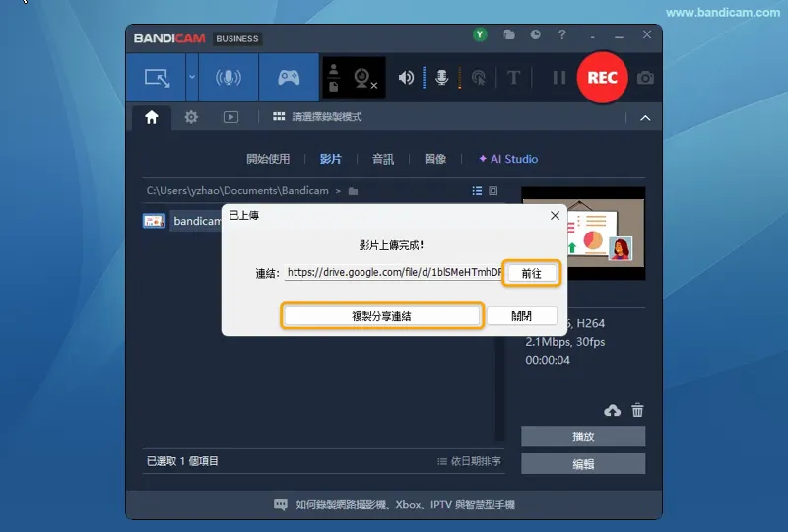The width and height of the screenshot is (788, 532).
Task: Open folder icon next to Bandicam path
Action: [353, 191]
